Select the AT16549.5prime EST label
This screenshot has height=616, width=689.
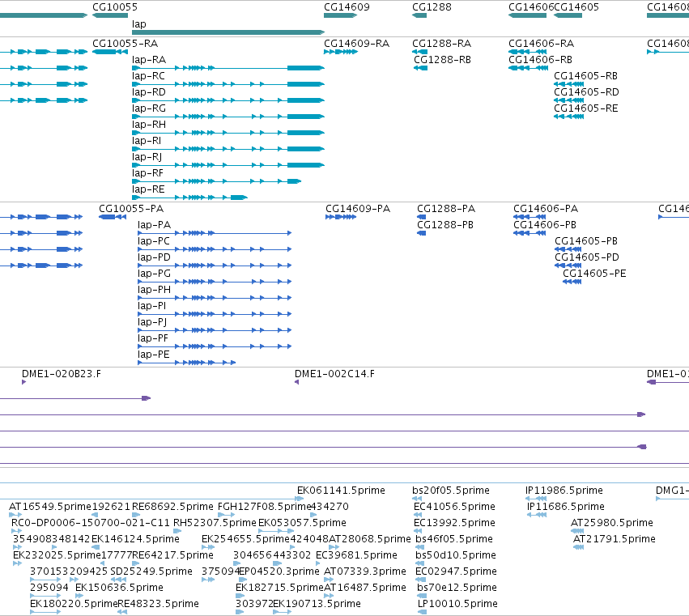(x=49, y=507)
